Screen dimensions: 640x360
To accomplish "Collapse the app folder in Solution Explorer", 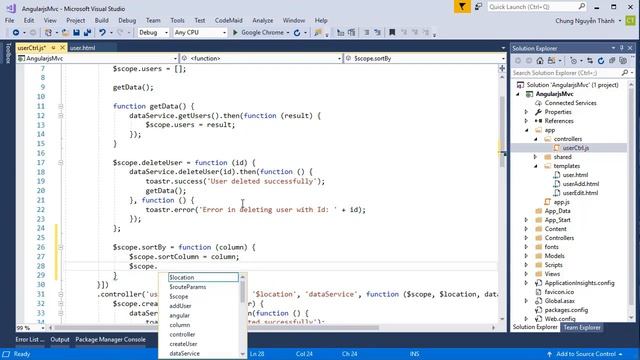I will [527, 130].
